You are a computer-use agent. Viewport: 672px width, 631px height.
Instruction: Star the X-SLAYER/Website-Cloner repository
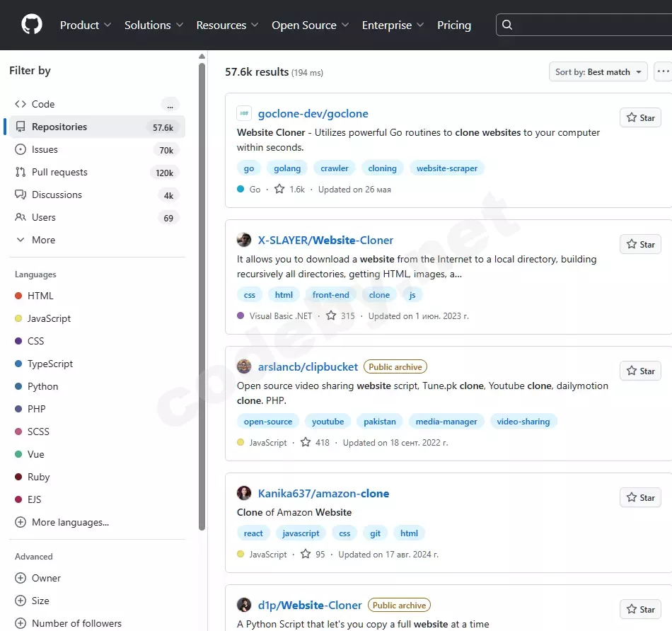(640, 245)
